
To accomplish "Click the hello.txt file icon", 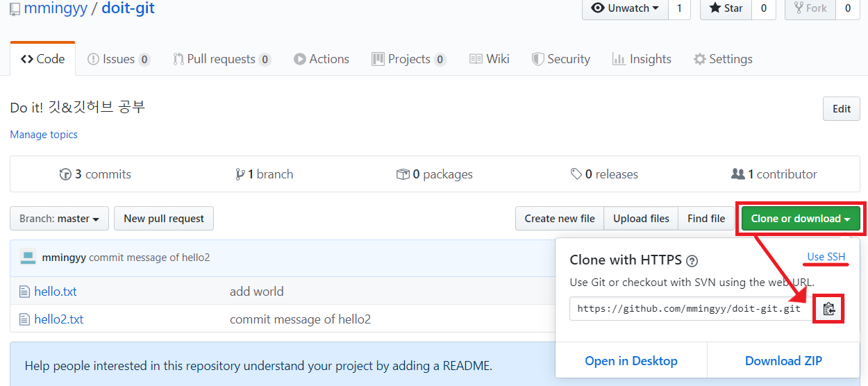I will (x=25, y=292).
